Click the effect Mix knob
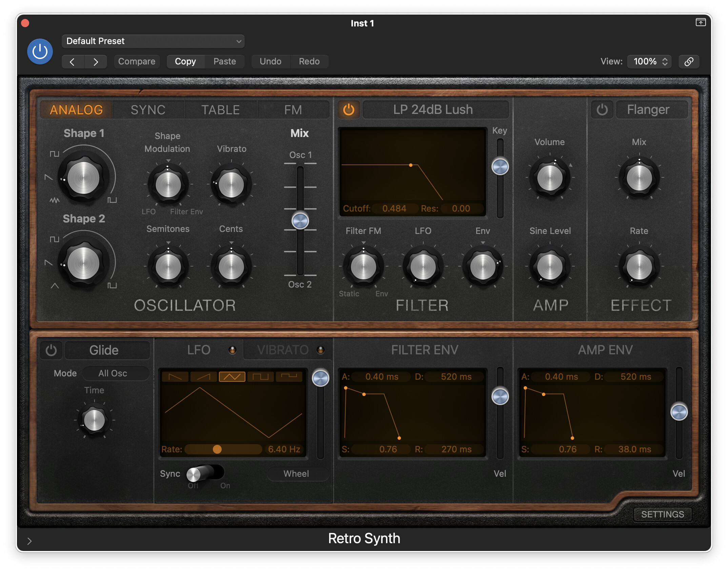The height and width of the screenshot is (571, 728). (x=639, y=178)
